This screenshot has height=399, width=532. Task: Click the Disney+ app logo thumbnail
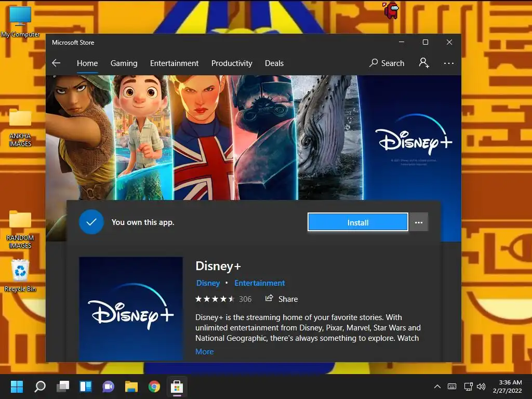pyautogui.click(x=131, y=309)
